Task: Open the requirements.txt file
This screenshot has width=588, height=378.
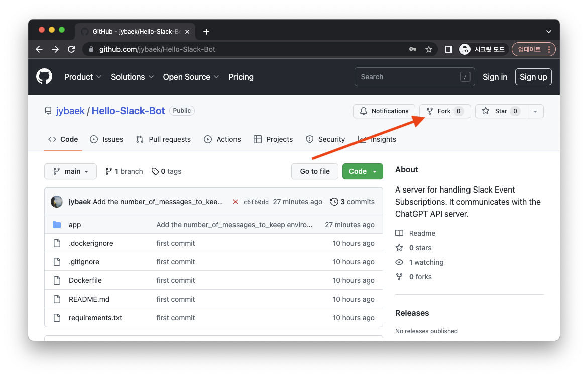Action: (x=95, y=318)
